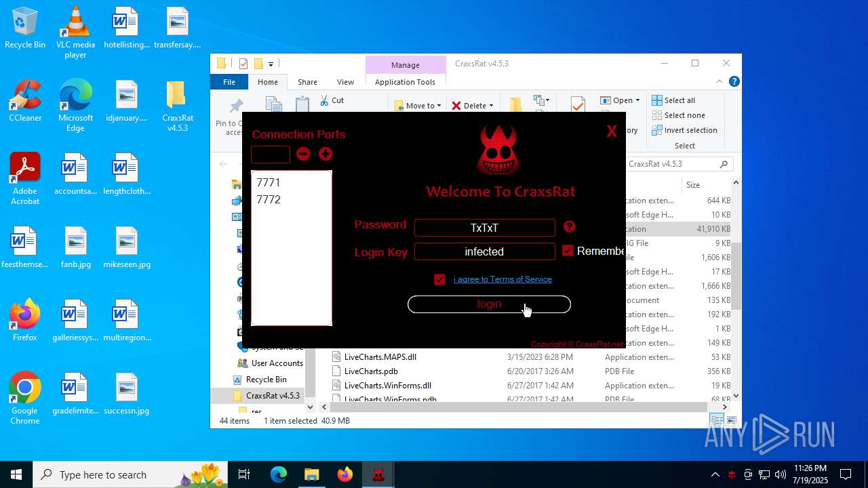Click taskbar search box
This screenshot has width=868, height=488.
tap(131, 474)
